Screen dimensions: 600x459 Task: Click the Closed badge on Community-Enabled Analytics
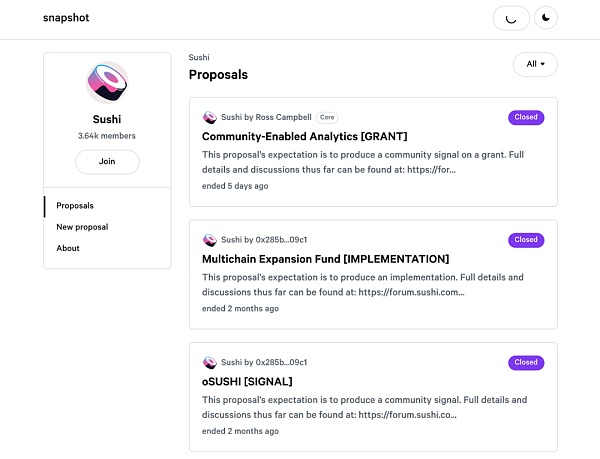tap(525, 117)
